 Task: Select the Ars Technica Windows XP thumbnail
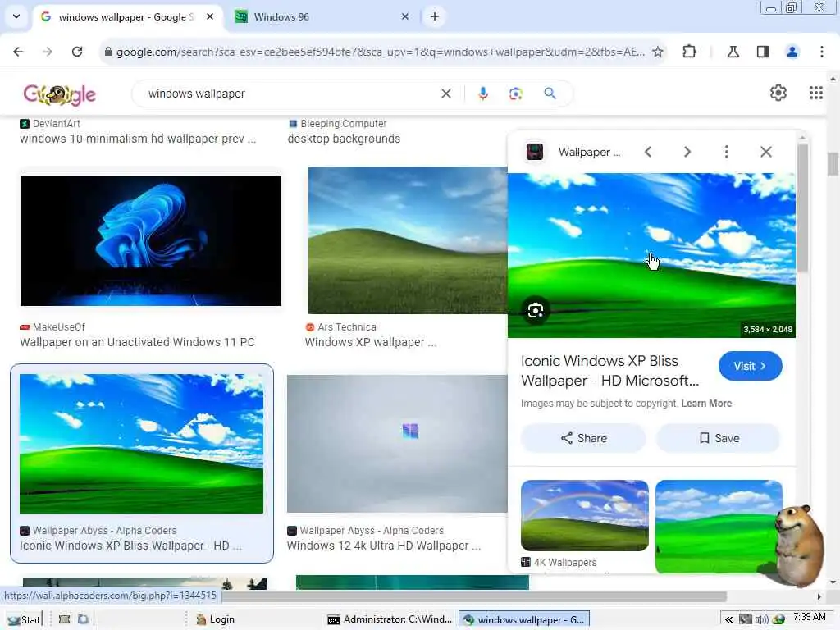point(408,240)
